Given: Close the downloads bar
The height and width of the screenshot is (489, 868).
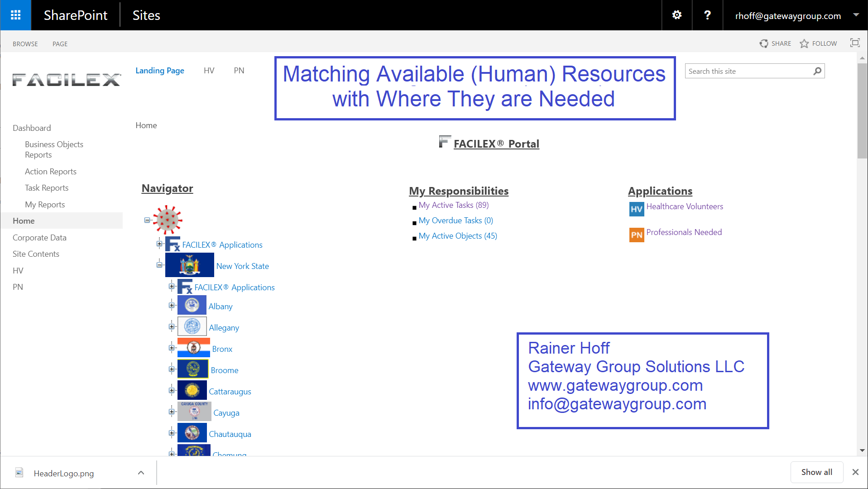Looking at the screenshot, I should click(x=855, y=472).
